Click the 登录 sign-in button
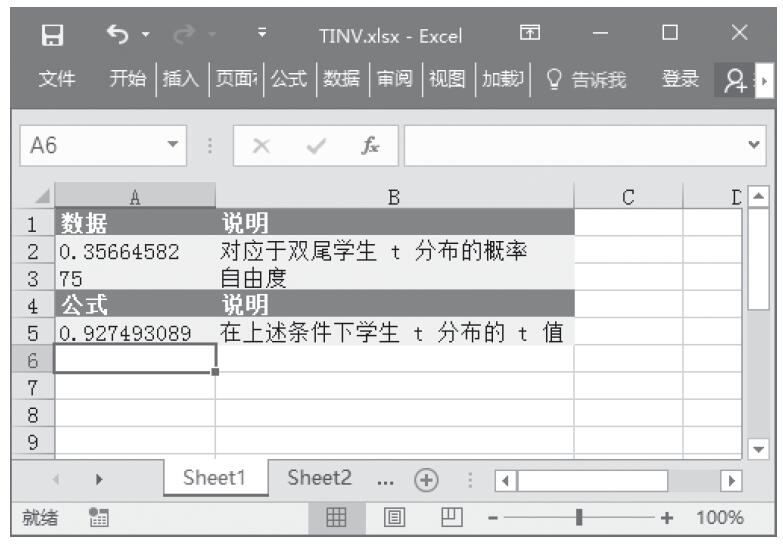Image resolution: width=783 pixels, height=545 pixels. [x=680, y=78]
